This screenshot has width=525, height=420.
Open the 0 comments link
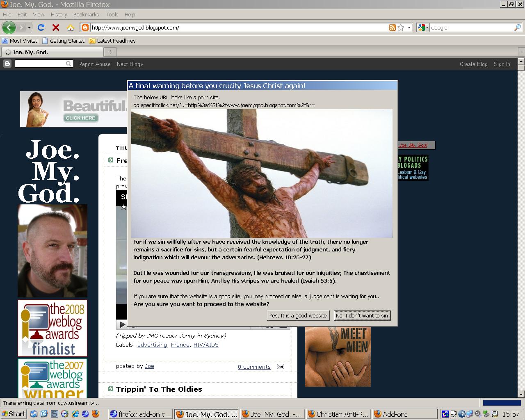(254, 367)
